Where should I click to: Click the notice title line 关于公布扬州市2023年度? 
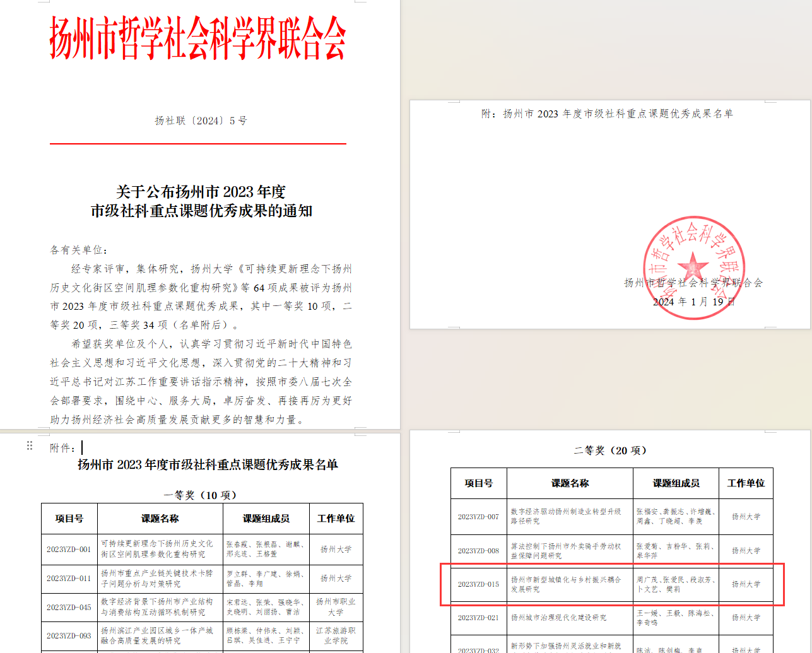point(201,192)
